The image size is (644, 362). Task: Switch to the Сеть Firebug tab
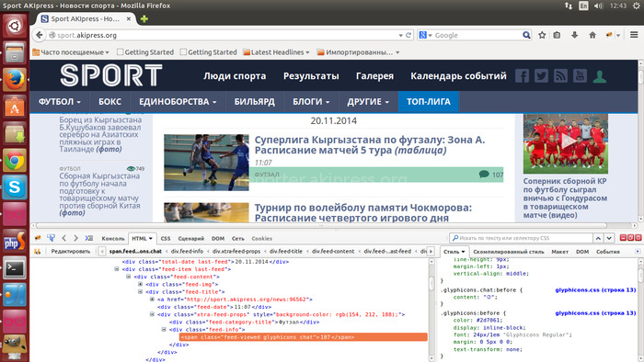(x=237, y=238)
